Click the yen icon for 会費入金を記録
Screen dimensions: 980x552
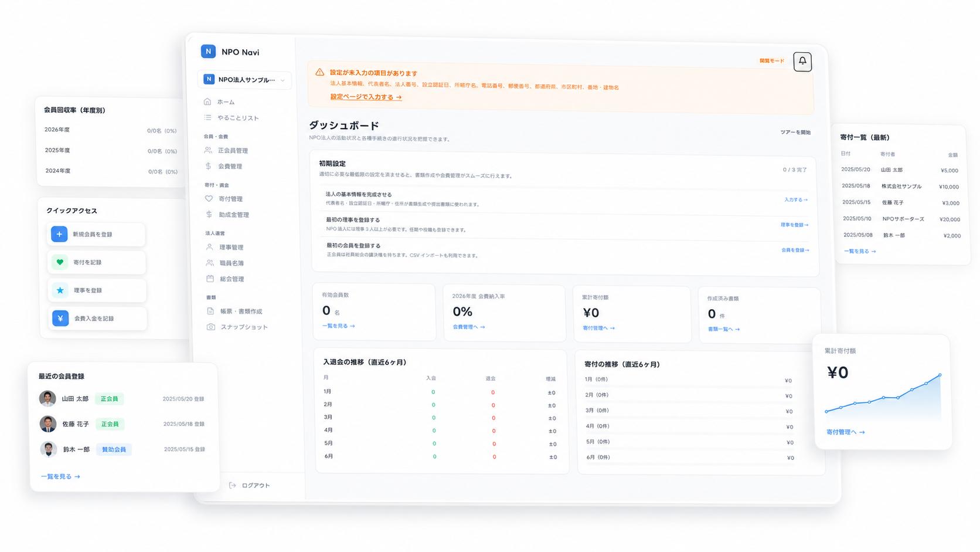60,319
